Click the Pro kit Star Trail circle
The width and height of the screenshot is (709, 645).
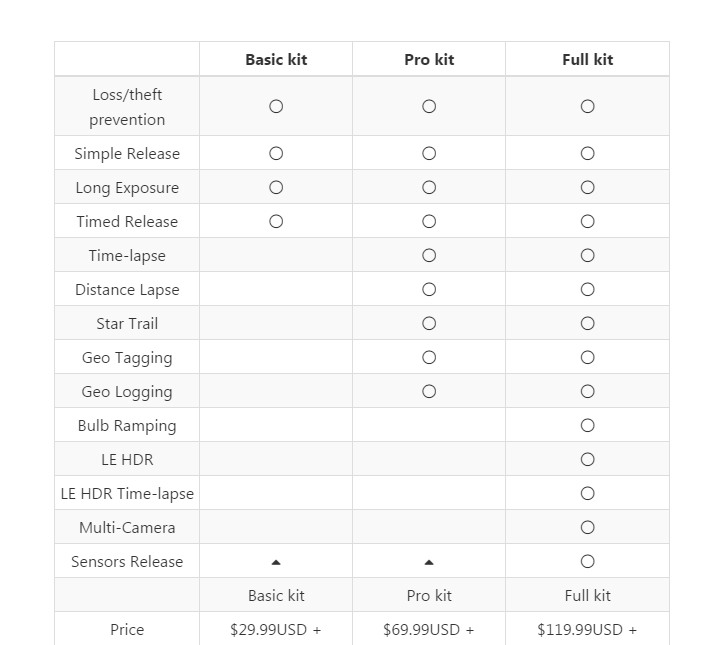429,323
